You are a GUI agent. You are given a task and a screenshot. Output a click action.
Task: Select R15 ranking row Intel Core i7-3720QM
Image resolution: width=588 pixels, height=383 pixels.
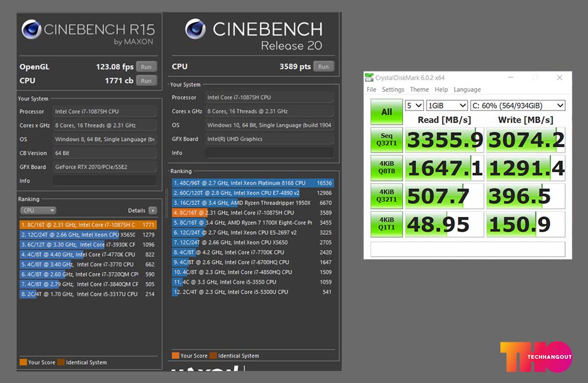[88, 274]
